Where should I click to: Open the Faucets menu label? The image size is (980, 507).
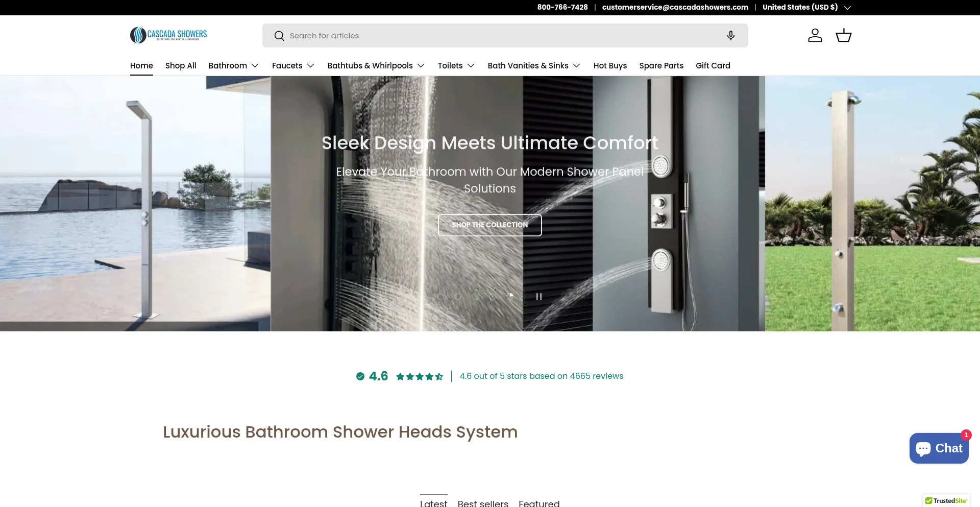click(287, 65)
